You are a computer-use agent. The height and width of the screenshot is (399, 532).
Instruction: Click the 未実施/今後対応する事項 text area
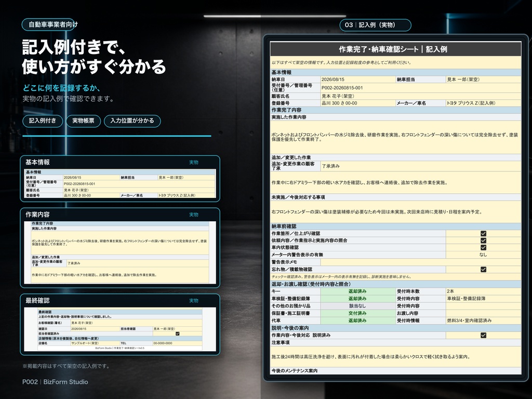point(395,212)
